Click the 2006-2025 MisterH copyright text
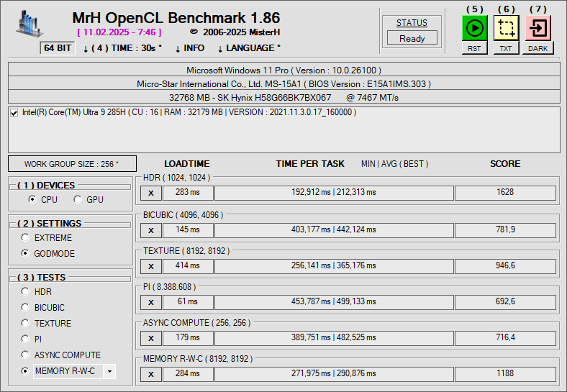Viewport: 567px width, 392px height. (235, 32)
